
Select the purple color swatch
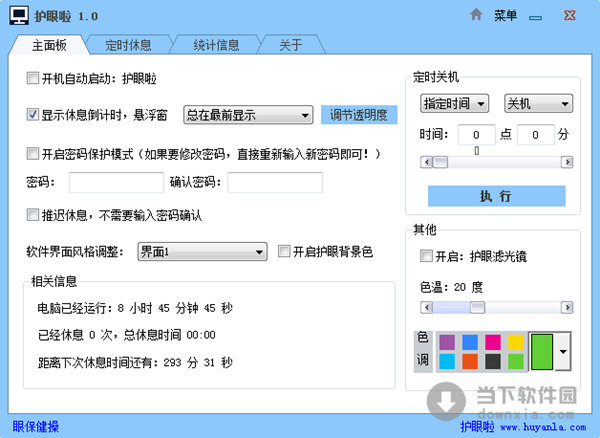(447, 342)
